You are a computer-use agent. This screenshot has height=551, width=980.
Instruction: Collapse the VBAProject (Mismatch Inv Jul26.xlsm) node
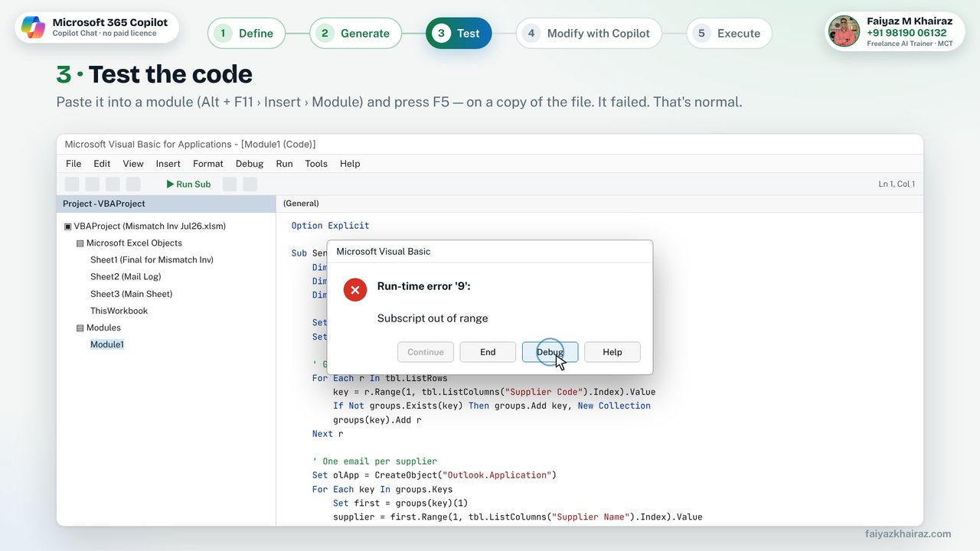click(68, 227)
